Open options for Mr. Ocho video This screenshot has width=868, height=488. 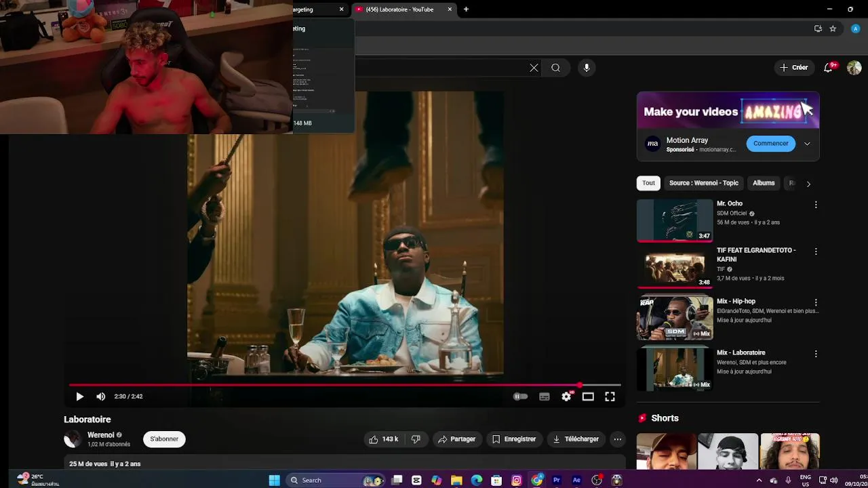816,205
